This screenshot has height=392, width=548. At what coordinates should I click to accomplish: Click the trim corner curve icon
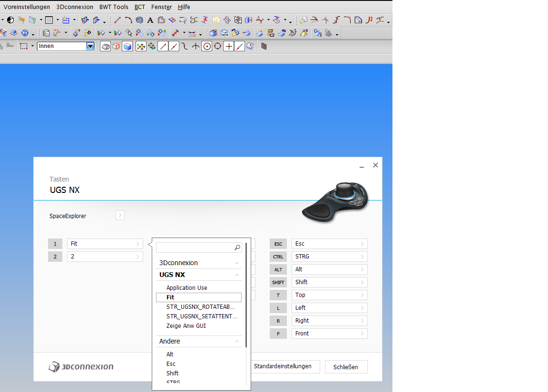(x=325, y=20)
